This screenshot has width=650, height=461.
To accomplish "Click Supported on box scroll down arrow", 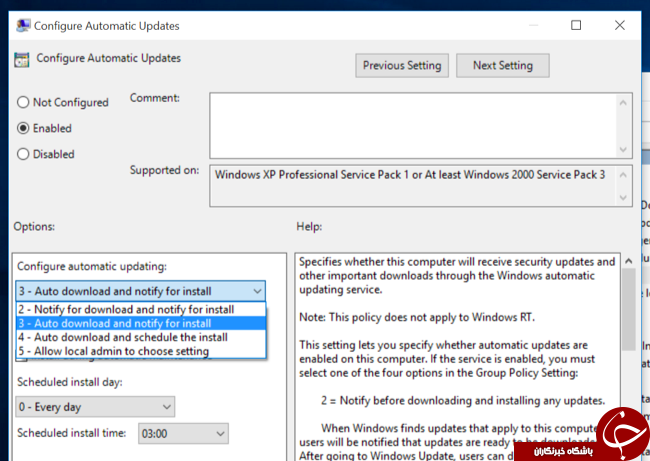I will [x=623, y=198].
